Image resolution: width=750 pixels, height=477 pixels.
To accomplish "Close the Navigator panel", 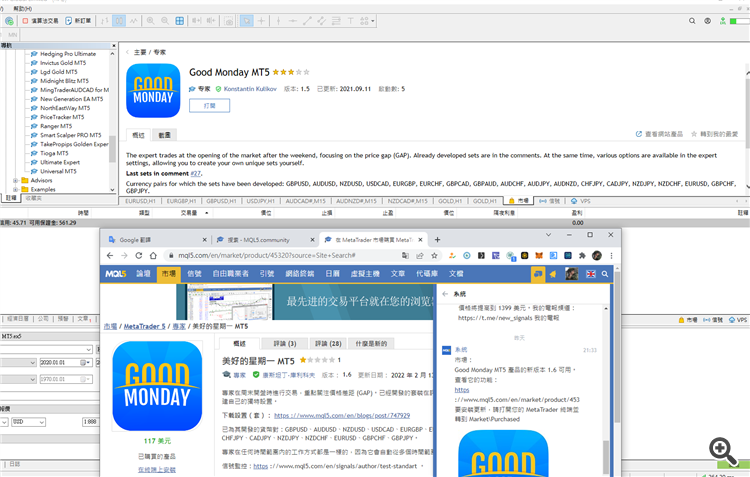I will [114, 45].
